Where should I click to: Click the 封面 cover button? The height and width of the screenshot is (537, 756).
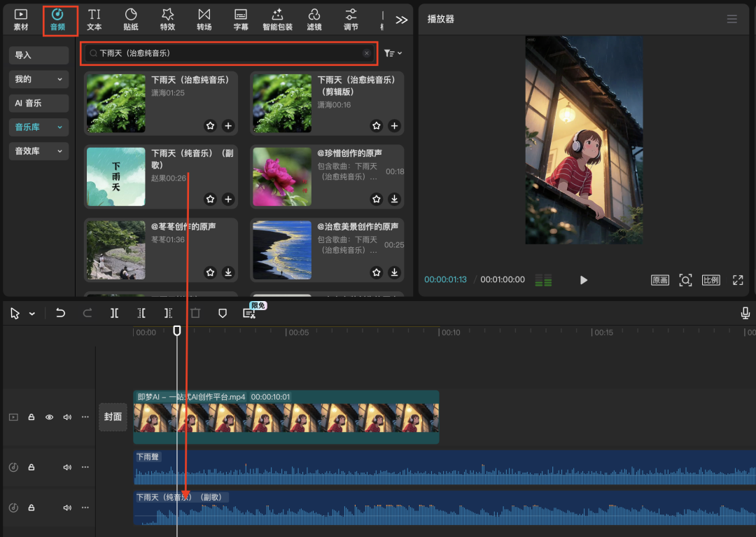point(113,417)
